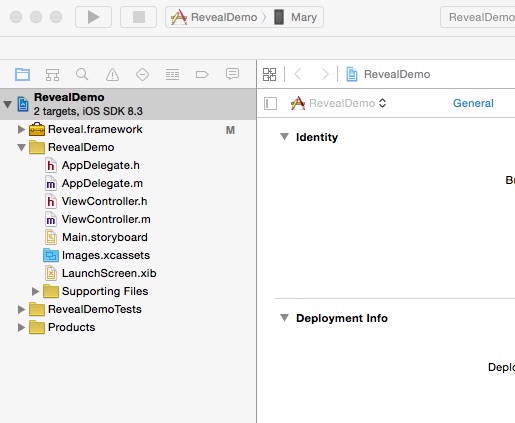Switch to the General tab
The height and width of the screenshot is (423, 515).
[x=473, y=103]
